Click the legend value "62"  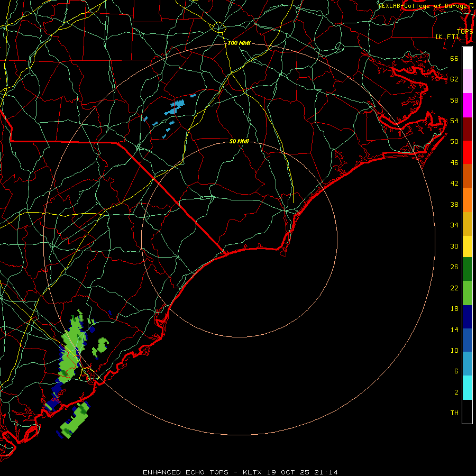[454, 79]
